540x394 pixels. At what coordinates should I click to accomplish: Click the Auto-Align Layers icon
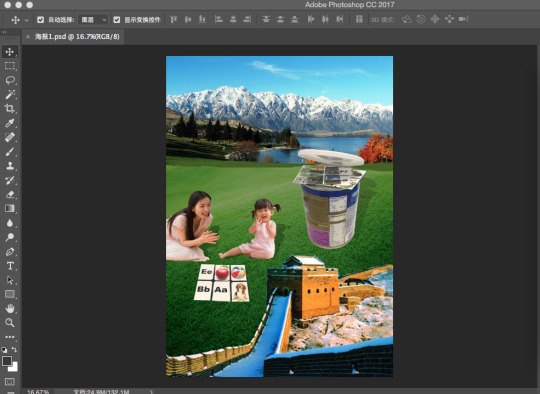pos(359,19)
